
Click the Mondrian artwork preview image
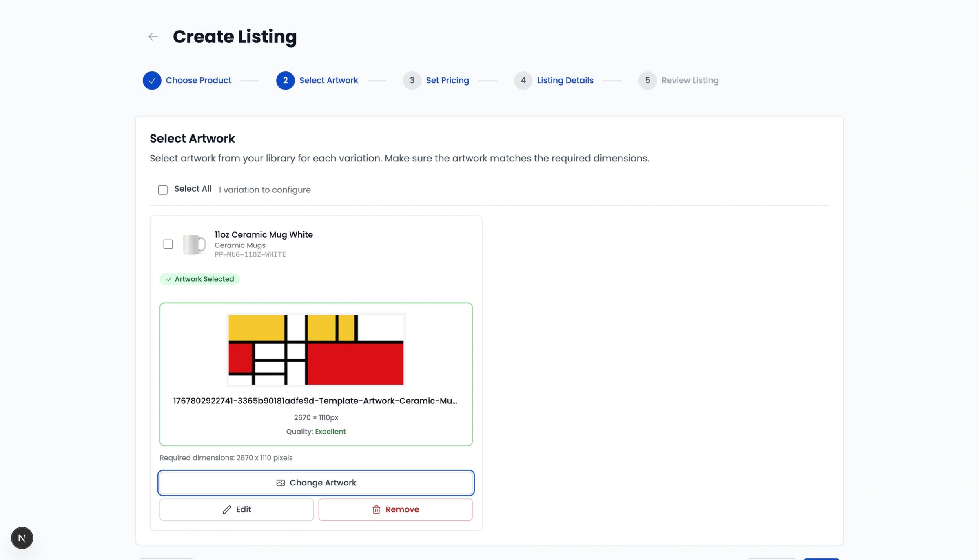pyautogui.click(x=316, y=349)
